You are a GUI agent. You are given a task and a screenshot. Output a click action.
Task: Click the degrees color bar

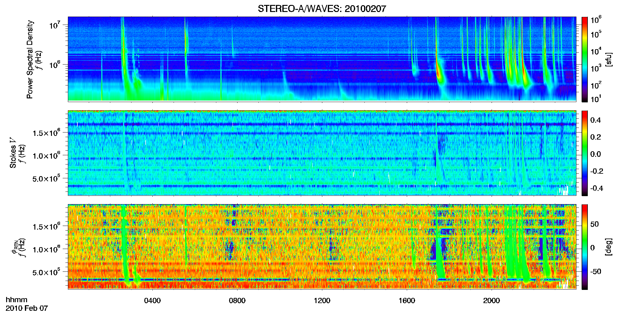584,247
